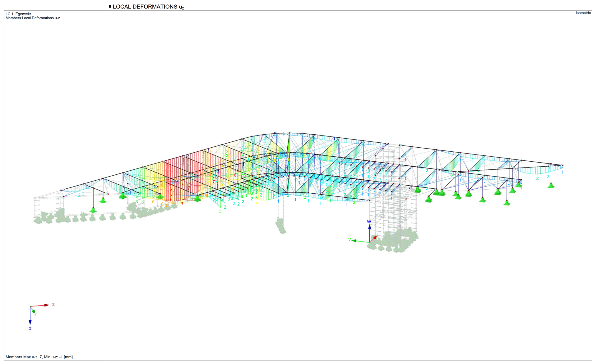Click 'Members Max u-z: 7, Min u-z: -1 [mm]' footer
This screenshot has width=597, height=364.
[39, 357]
